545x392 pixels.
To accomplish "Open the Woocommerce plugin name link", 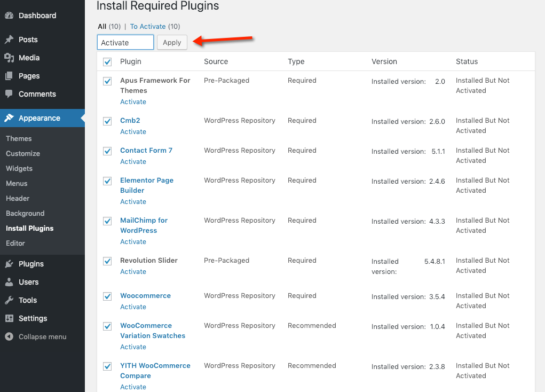I will pyautogui.click(x=145, y=296).
